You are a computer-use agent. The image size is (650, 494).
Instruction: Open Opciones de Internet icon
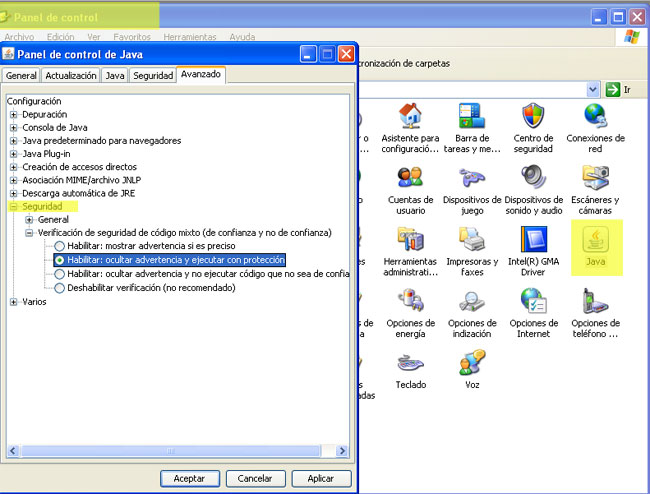[534, 300]
